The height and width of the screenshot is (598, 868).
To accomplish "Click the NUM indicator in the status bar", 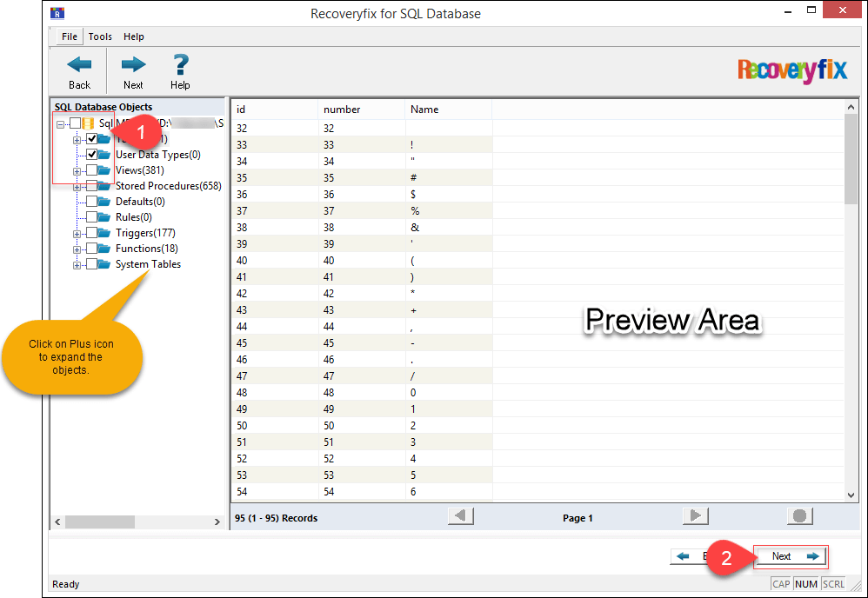I will coord(806,584).
